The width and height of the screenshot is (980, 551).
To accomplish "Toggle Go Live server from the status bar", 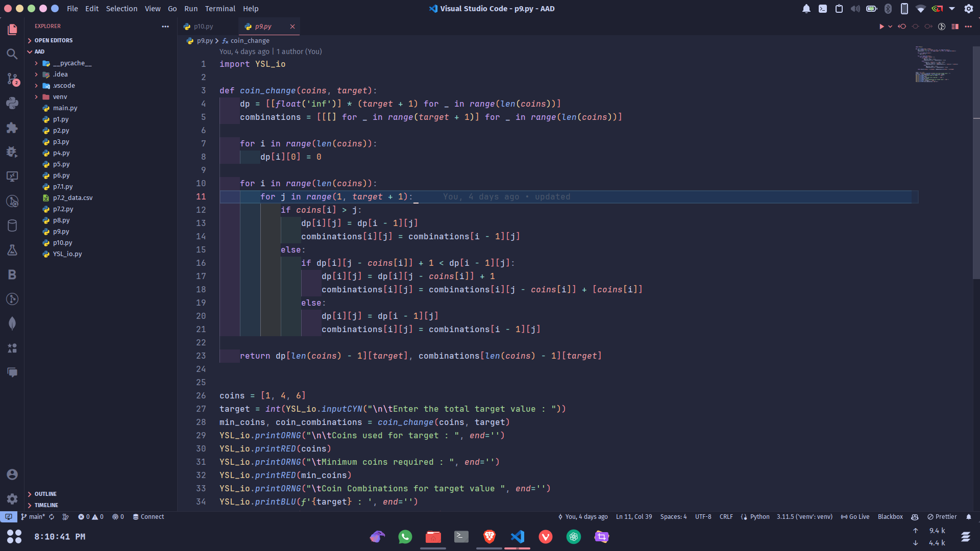I will 856,517.
